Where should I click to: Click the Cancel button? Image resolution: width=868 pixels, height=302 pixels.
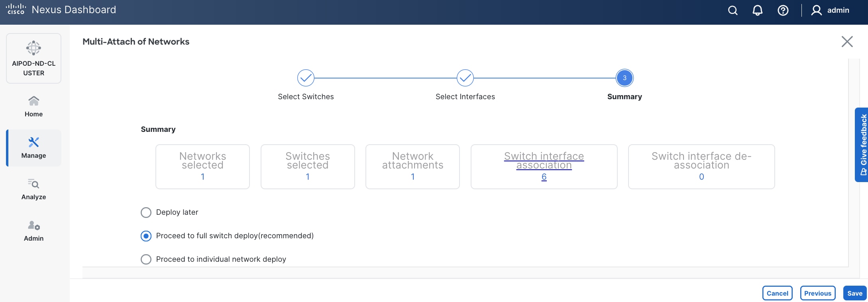[777, 293]
